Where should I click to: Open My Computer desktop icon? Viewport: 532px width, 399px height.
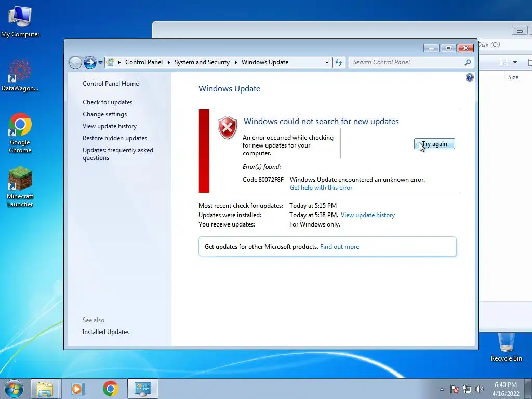pyautogui.click(x=20, y=21)
